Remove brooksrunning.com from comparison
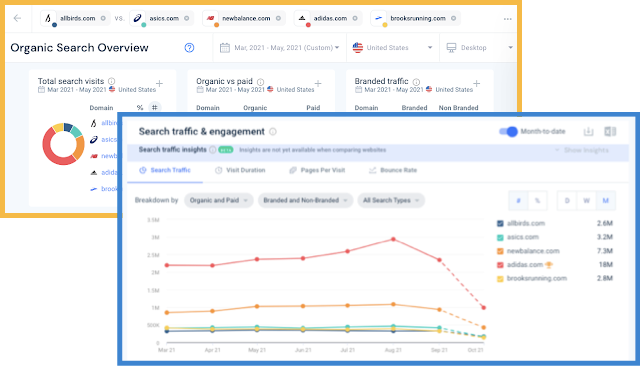Viewport: 642px width, 367px height. pos(454,18)
